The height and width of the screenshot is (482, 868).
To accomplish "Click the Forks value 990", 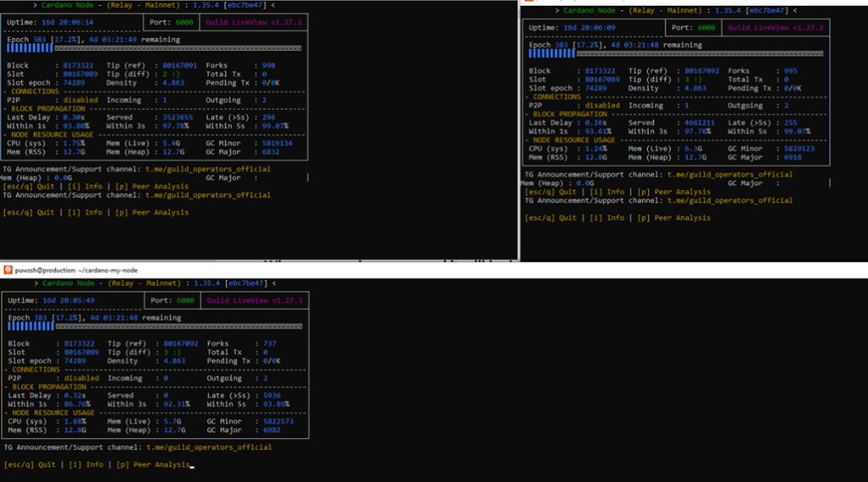I will (268, 65).
